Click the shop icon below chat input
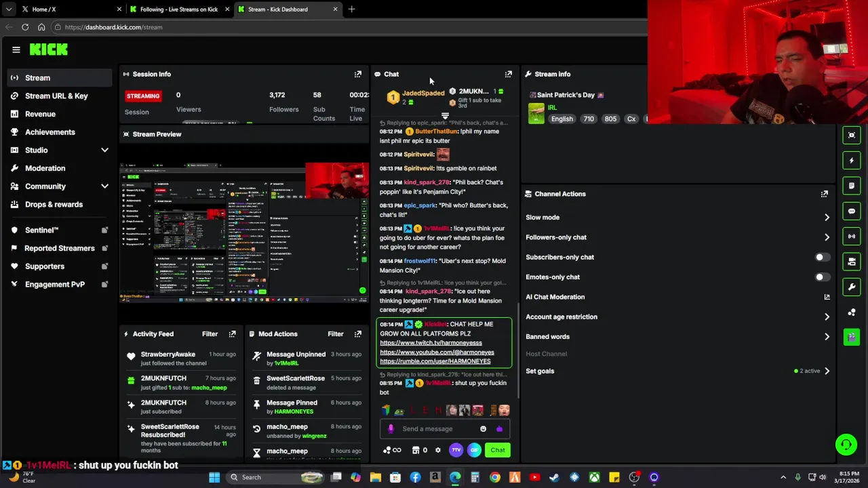 click(x=416, y=450)
